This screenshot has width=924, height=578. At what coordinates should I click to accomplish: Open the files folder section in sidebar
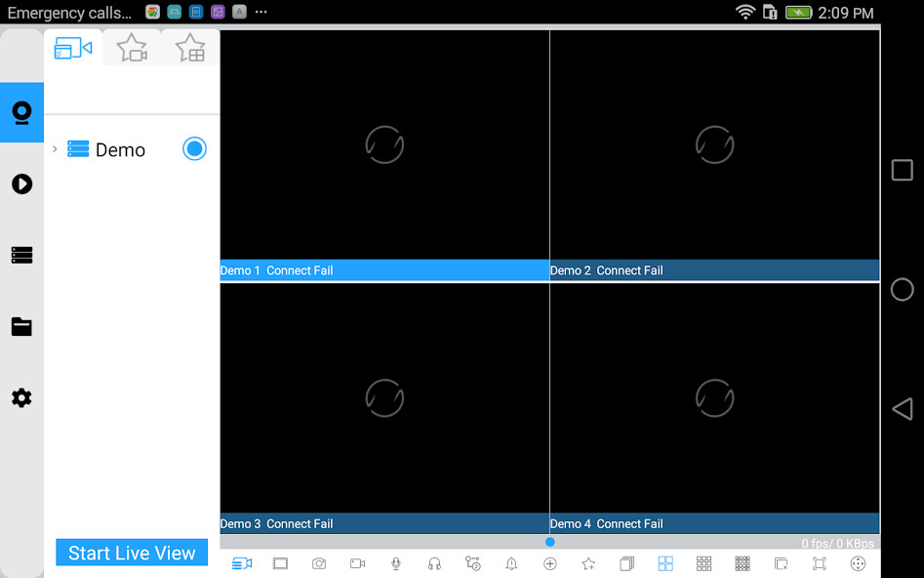pos(21,326)
